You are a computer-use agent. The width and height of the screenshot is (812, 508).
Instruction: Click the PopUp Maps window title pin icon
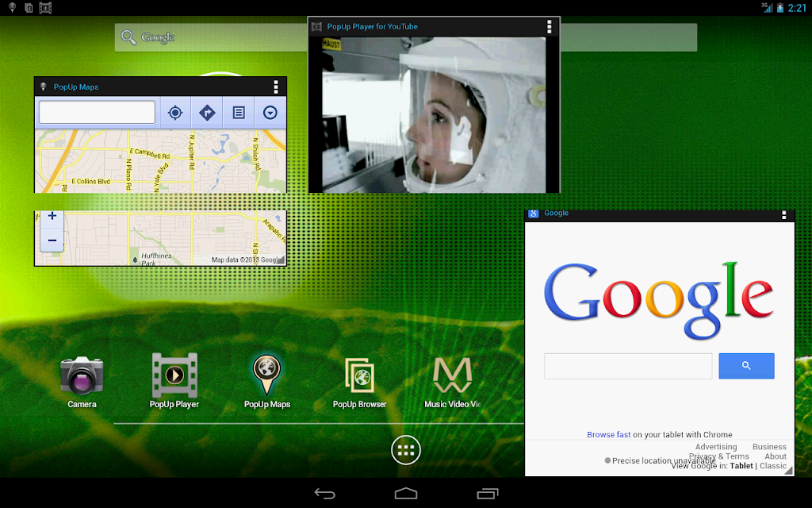coord(44,87)
